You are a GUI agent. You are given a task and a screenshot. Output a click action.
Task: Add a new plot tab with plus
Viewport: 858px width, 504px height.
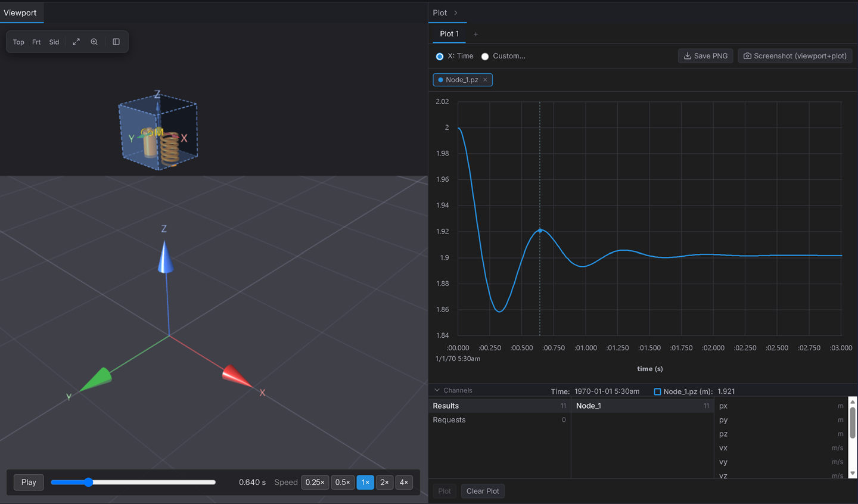tap(475, 35)
